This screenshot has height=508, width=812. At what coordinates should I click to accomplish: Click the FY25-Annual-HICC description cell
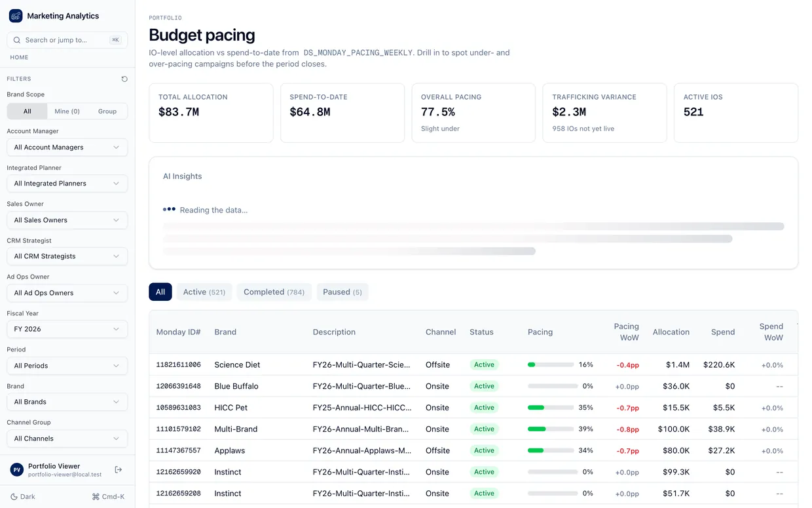tap(362, 408)
